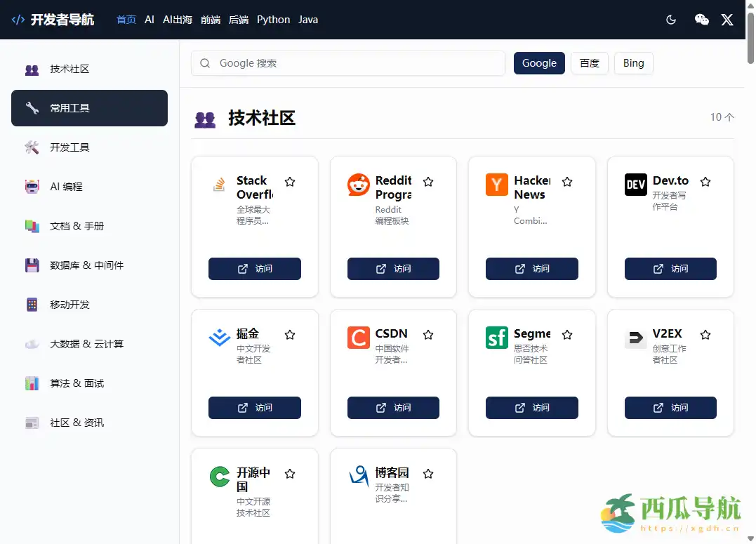Image resolution: width=756 pixels, height=544 pixels.
Task: Click the CSDN logo icon
Action: click(x=358, y=338)
